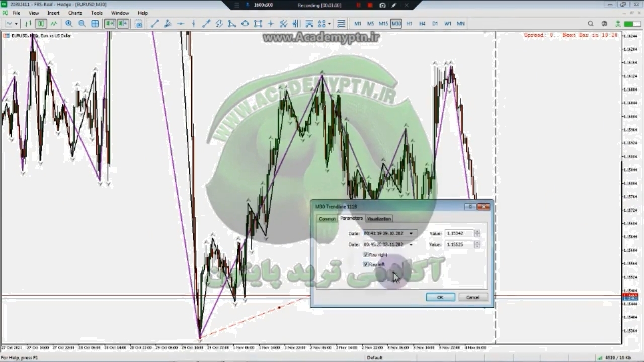Select the rectangle shape drawing tool
The height and width of the screenshot is (362, 644).
[258, 24]
